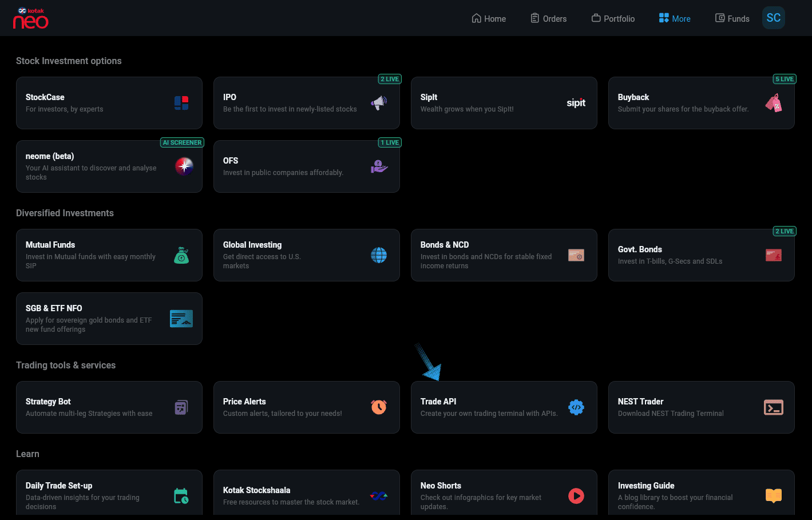Image resolution: width=812 pixels, height=520 pixels.
Task: Click the IPO megaphone icon
Action: 379,103
